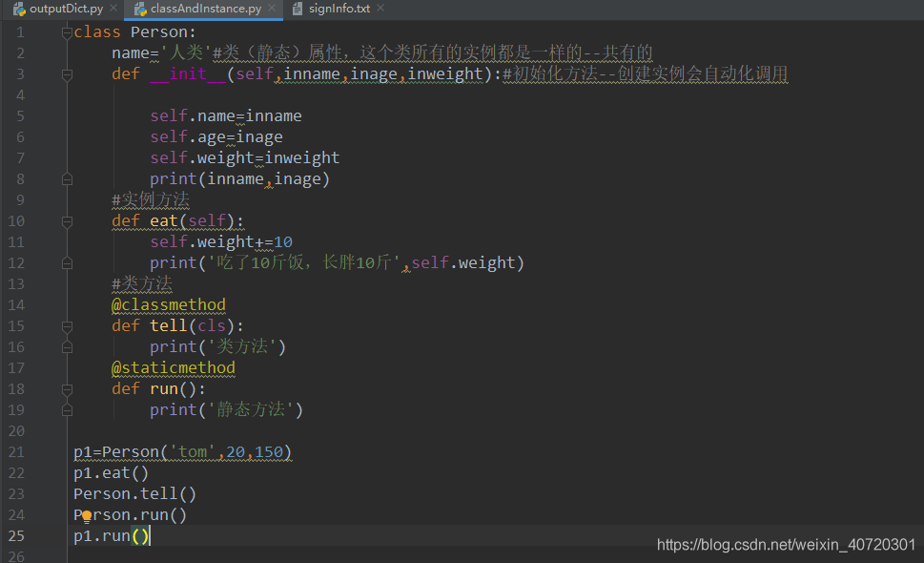The width and height of the screenshot is (924, 563).
Task: Click 'self.weight+=10' statement
Action: 221,241
